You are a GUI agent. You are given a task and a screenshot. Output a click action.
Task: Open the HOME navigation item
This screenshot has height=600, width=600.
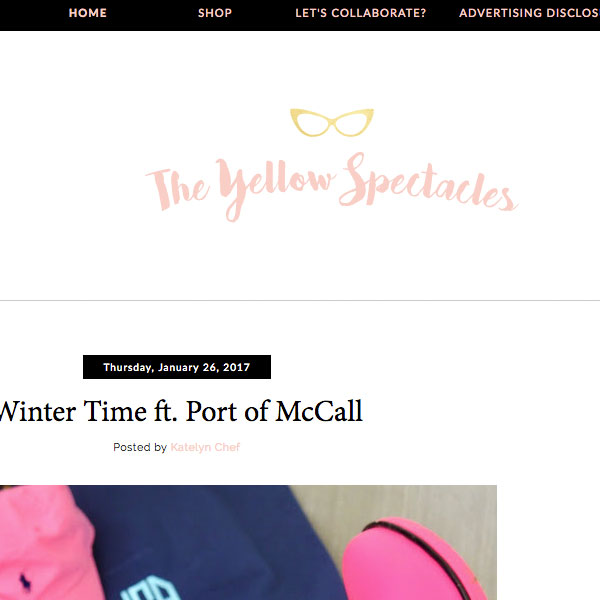pos(88,13)
